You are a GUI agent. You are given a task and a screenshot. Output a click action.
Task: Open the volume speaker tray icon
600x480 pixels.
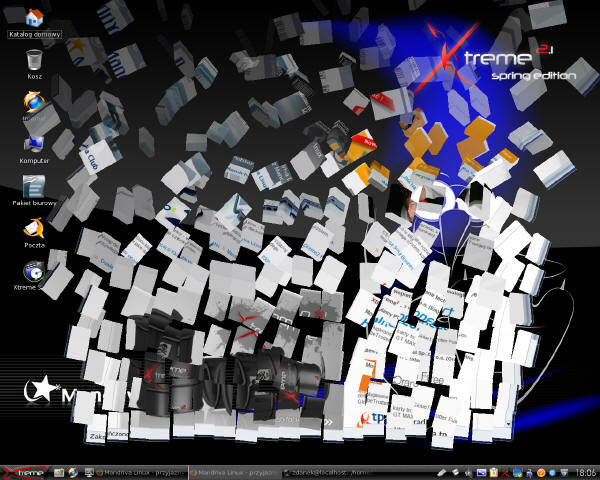[x=469, y=473]
